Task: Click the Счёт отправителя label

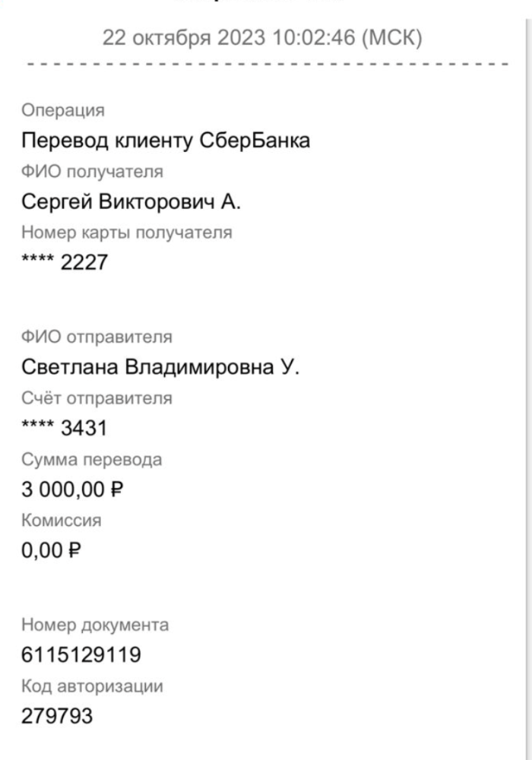Action: point(97,398)
